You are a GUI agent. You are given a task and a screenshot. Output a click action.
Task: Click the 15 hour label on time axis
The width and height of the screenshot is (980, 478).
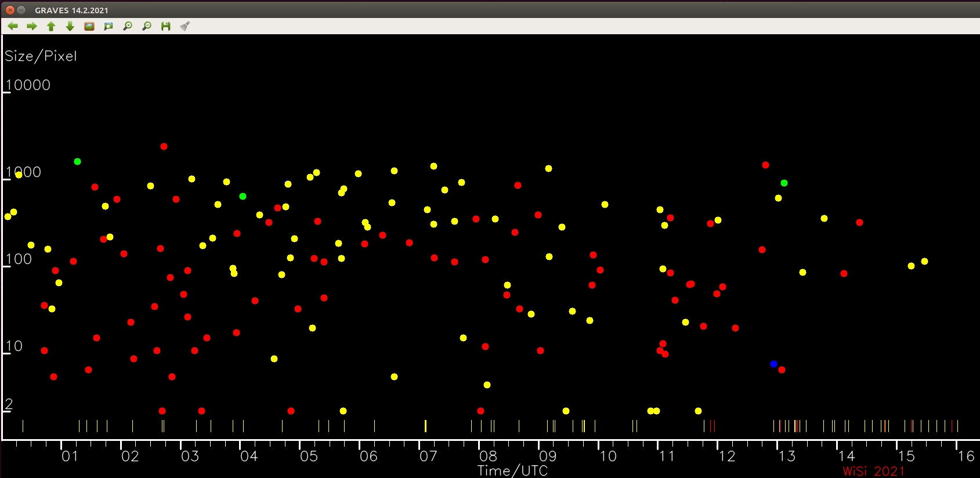[x=906, y=457]
